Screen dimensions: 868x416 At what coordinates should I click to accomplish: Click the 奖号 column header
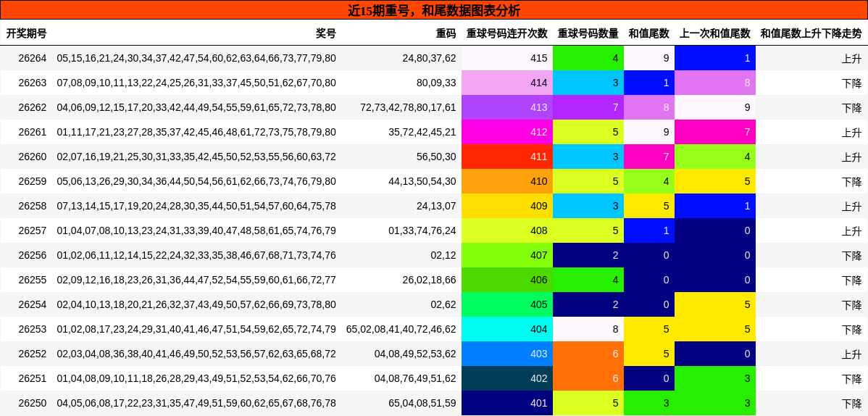click(x=326, y=34)
